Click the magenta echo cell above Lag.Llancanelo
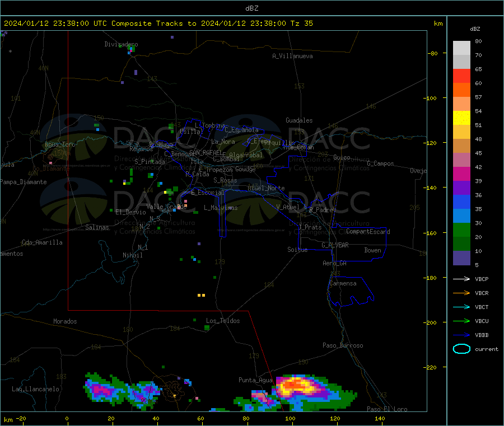 pos(102,390)
